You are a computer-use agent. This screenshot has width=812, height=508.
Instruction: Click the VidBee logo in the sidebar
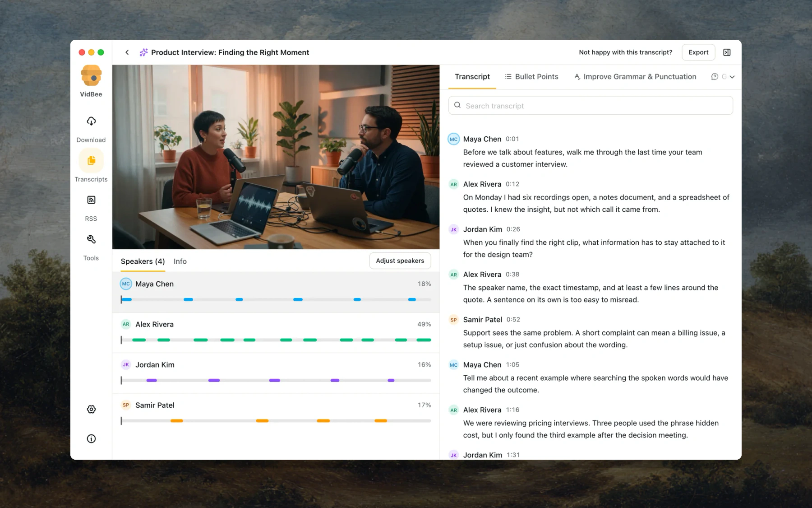(x=91, y=75)
